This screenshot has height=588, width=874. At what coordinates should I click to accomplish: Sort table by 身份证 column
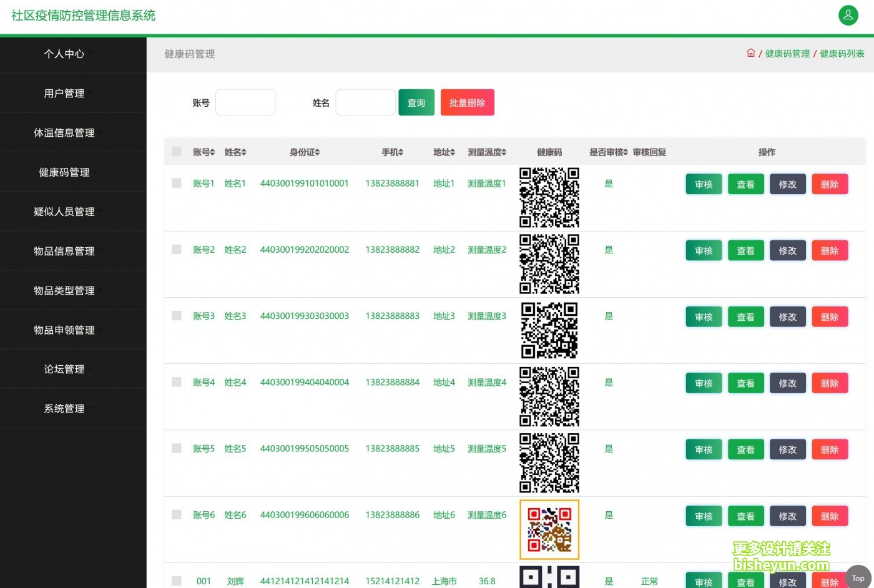pos(305,152)
